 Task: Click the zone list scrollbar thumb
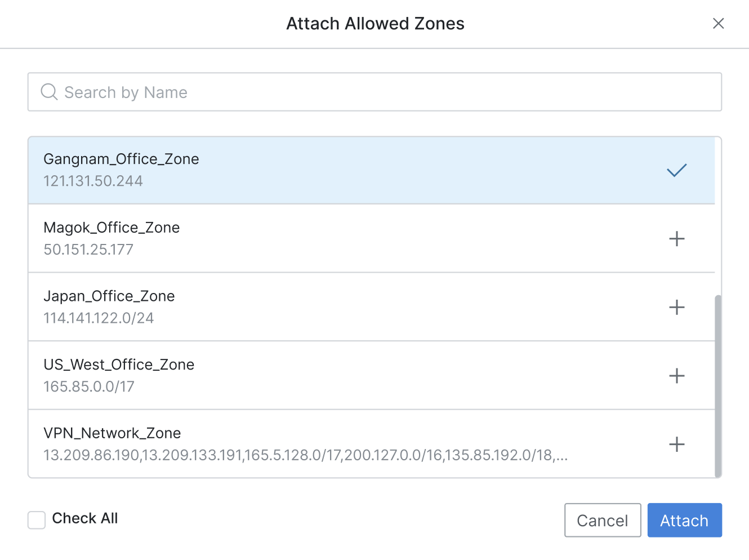point(717,386)
